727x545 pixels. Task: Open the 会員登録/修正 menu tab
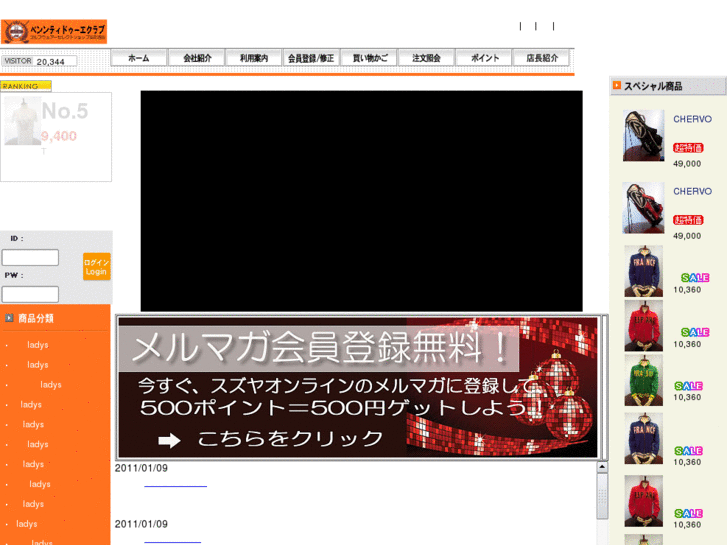pyautogui.click(x=311, y=58)
